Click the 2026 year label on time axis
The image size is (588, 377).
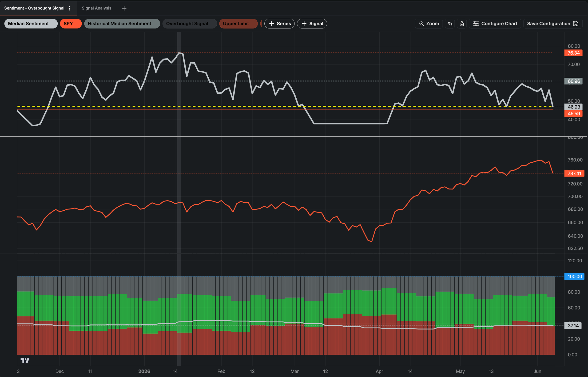click(144, 371)
